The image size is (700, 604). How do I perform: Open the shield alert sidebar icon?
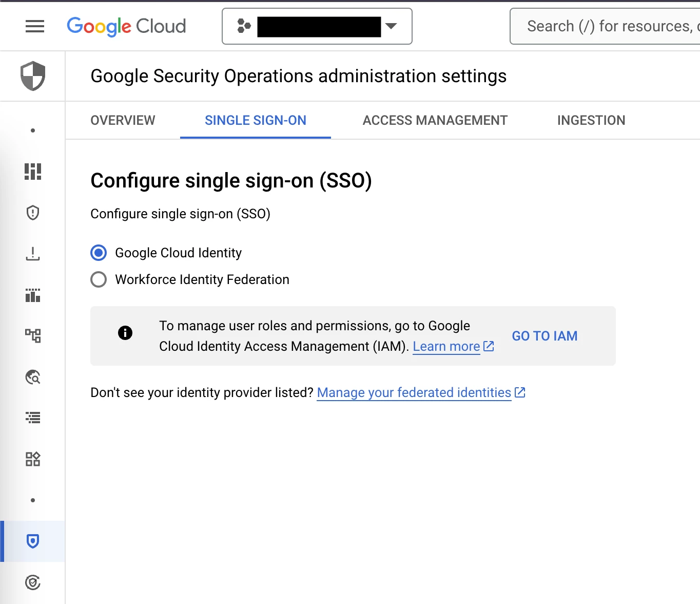tap(33, 213)
